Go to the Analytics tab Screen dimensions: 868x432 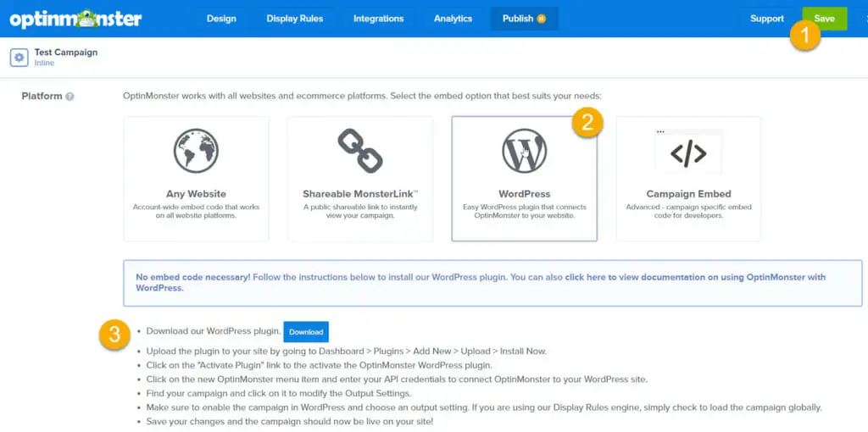click(x=453, y=19)
